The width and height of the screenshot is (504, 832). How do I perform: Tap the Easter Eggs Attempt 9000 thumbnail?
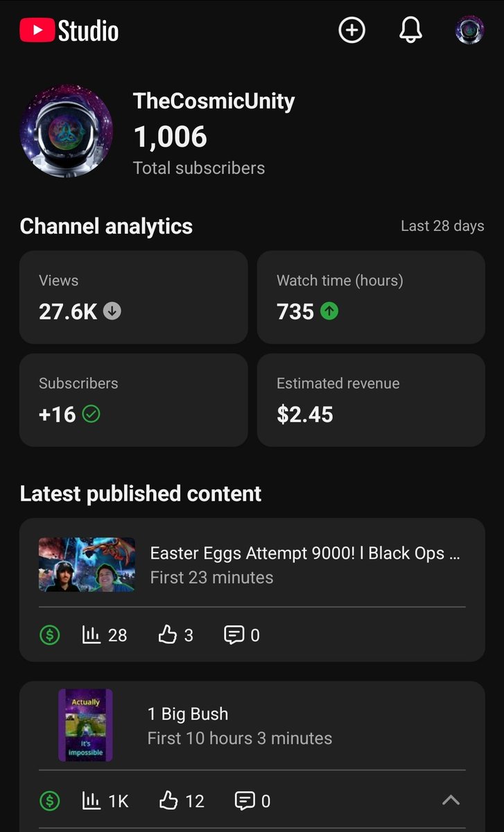click(87, 564)
